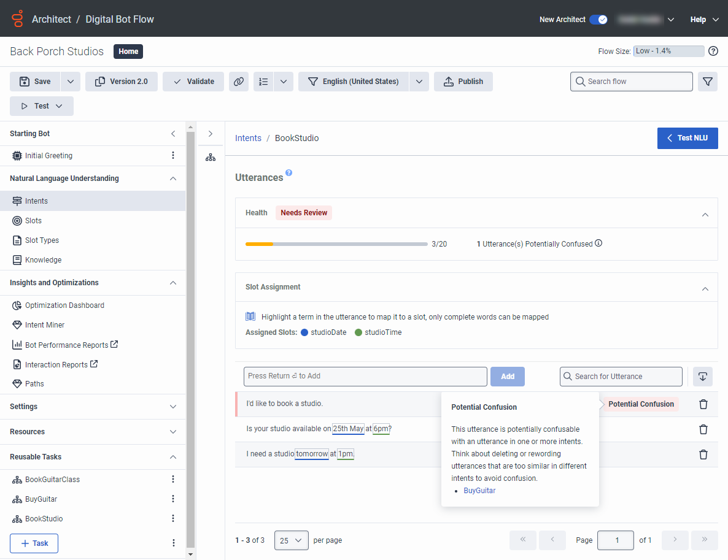Open the Test NLU panel

pos(687,138)
